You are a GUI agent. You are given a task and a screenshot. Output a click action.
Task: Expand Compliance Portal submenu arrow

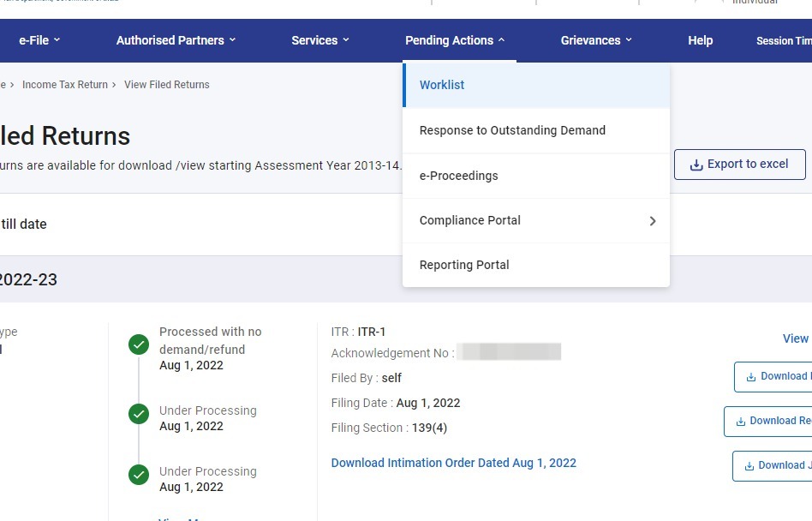click(x=653, y=221)
